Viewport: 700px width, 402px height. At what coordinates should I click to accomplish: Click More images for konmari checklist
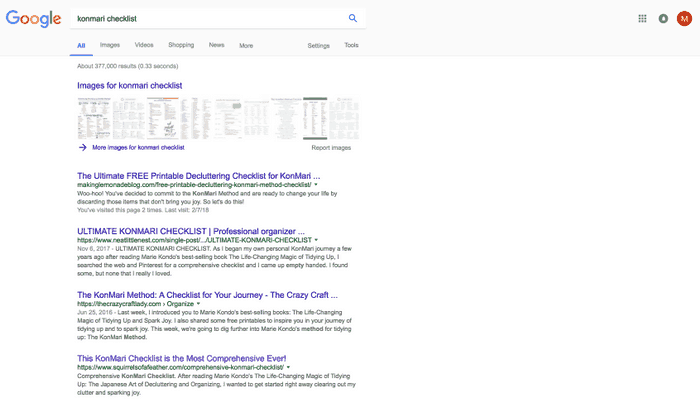(138, 147)
